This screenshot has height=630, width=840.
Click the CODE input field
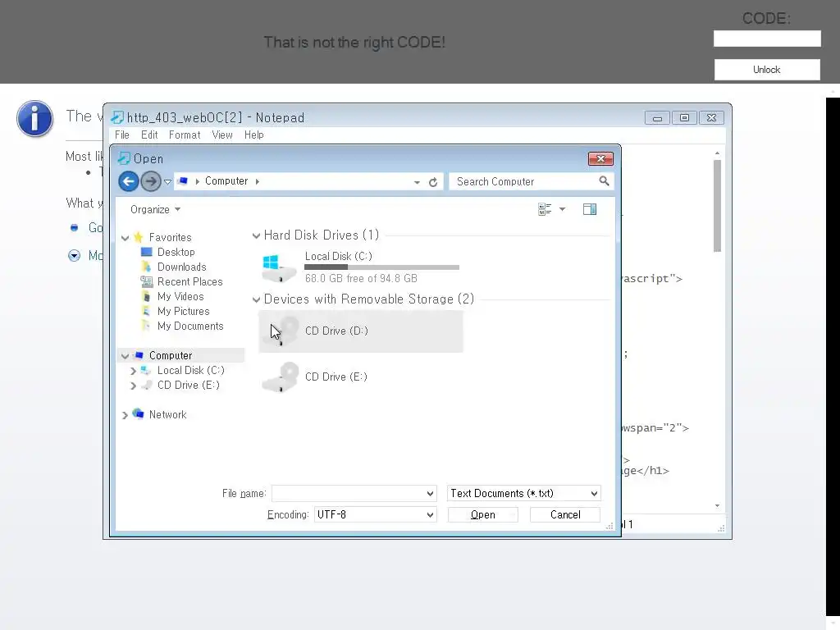click(x=767, y=39)
